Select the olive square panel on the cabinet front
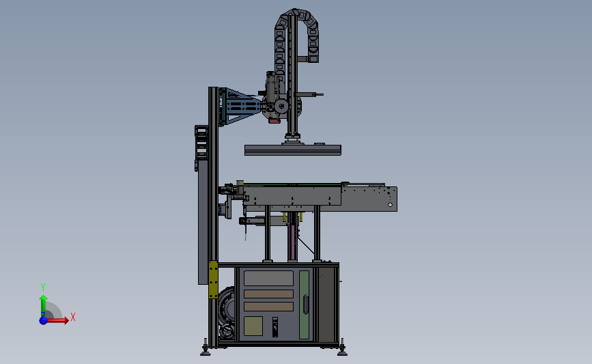Screen dimensions: 592x364 point(253,326)
